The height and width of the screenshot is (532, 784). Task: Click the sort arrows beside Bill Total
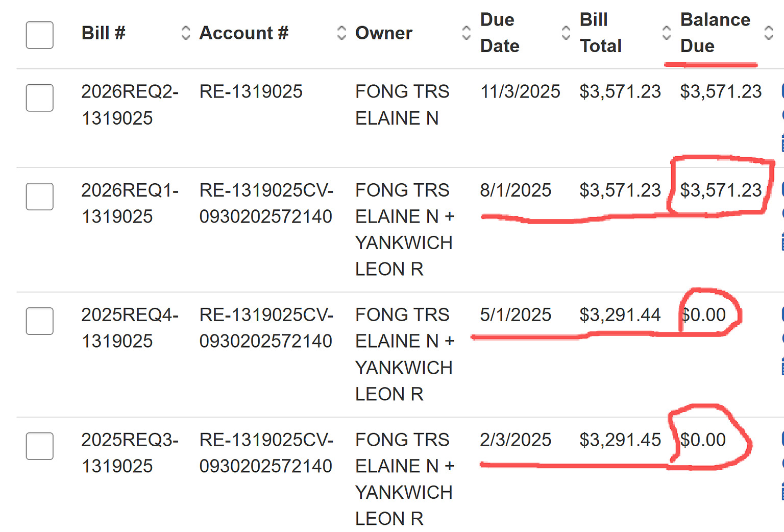[x=666, y=33]
